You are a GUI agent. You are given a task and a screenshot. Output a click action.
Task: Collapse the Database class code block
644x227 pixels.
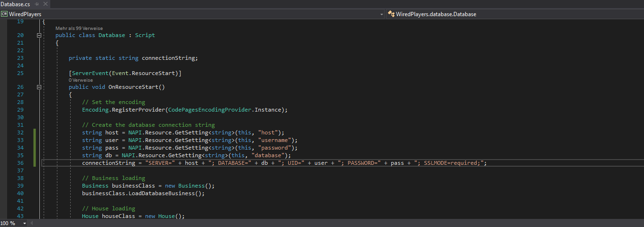coord(39,35)
